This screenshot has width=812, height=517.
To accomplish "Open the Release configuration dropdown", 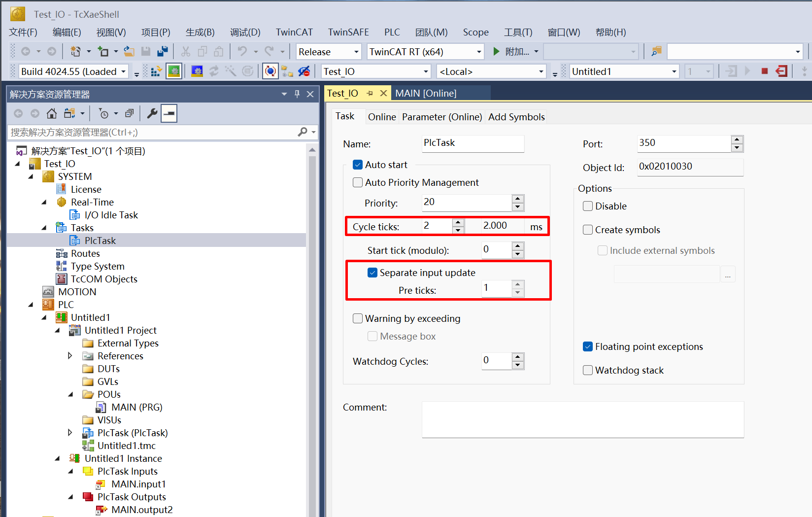I will [356, 52].
